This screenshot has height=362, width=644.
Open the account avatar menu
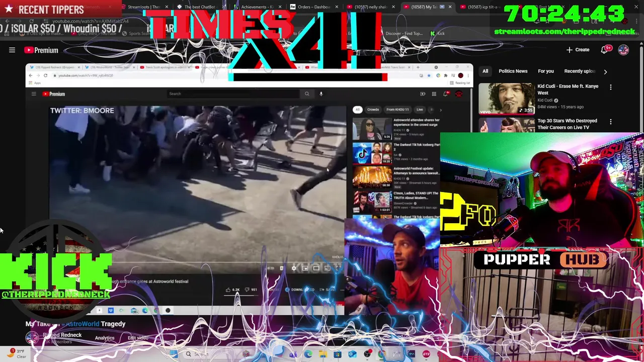coord(623,50)
